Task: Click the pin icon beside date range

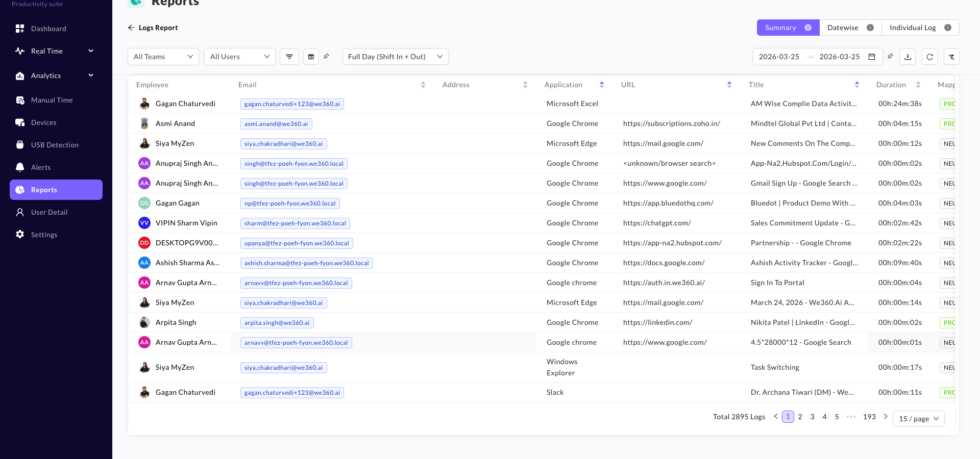Action: (x=890, y=56)
